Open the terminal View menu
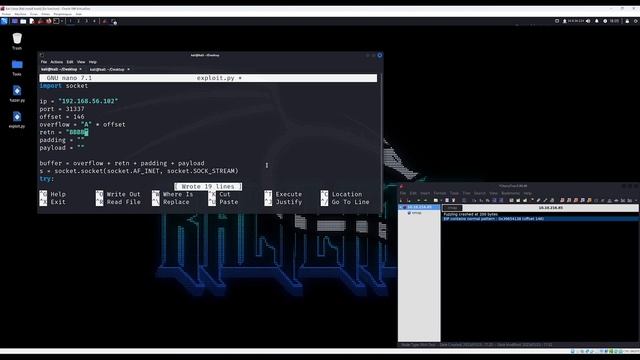 pos(81,62)
